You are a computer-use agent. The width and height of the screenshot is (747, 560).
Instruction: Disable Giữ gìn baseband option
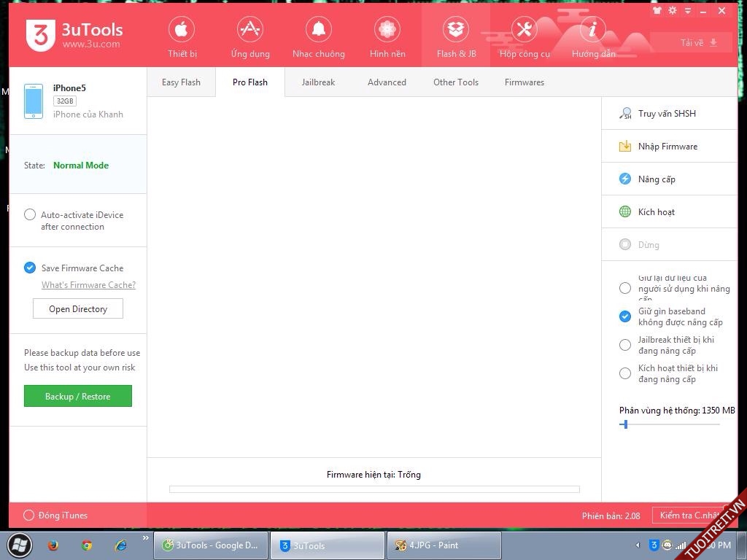[x=625, y=316]
